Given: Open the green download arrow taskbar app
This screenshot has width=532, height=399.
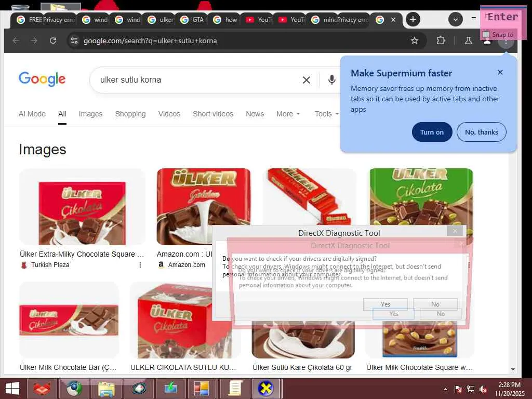Looking at the screenshot, I should coord(170,389).
